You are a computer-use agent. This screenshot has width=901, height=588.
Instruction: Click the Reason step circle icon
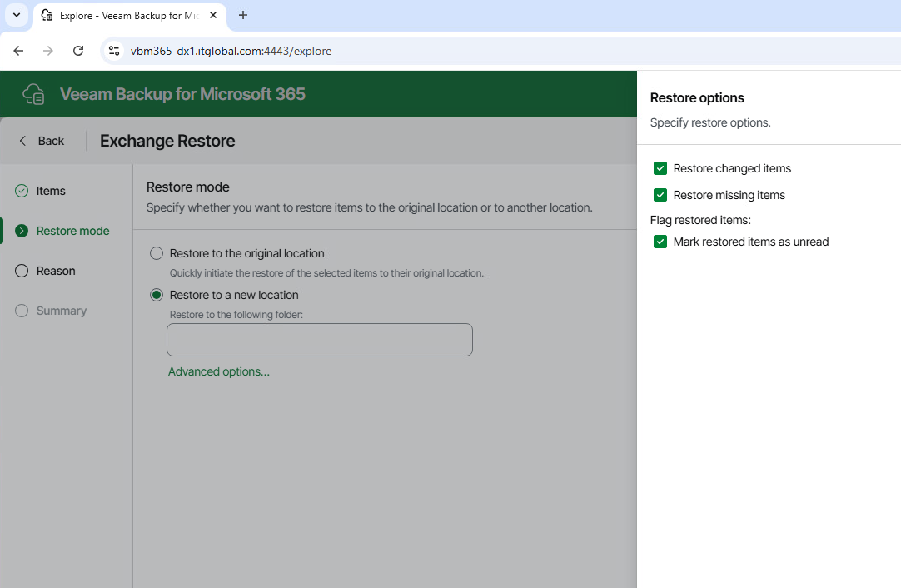pos(22,271)
